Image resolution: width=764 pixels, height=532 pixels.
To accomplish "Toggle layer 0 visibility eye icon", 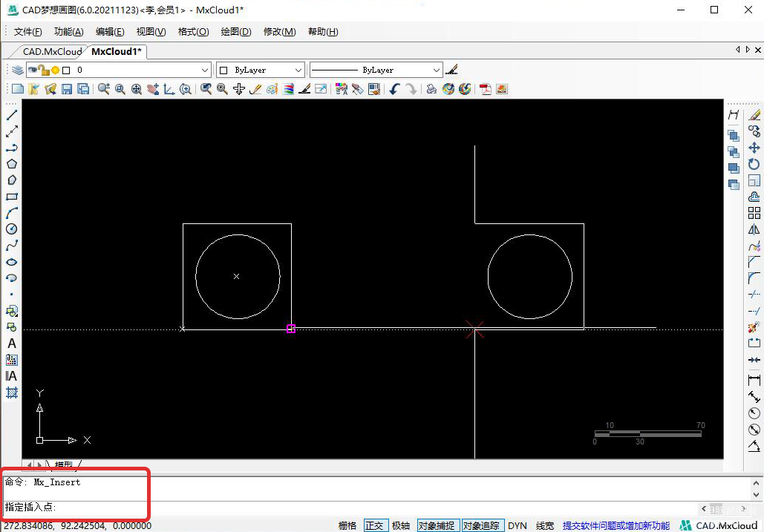I will click(x=33, y=70).
